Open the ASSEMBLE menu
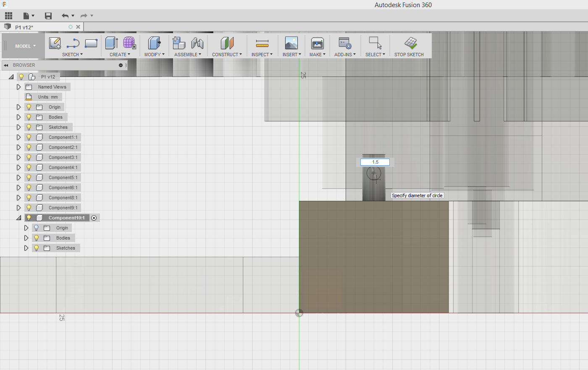Image resolution: width=588 pixels, height=370 pixels. [x=188, y=55]
